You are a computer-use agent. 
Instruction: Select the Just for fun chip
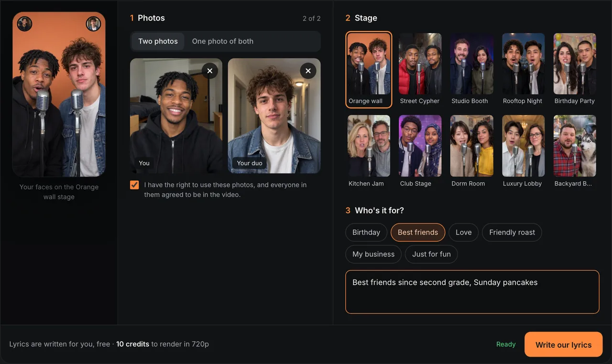[x=431, y=254]
